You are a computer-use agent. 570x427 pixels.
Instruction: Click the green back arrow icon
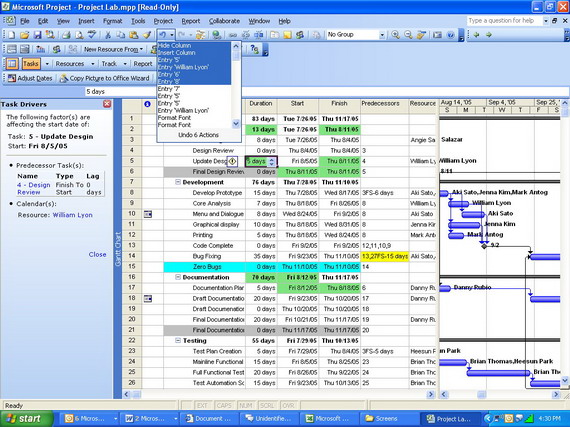point(476,35)
